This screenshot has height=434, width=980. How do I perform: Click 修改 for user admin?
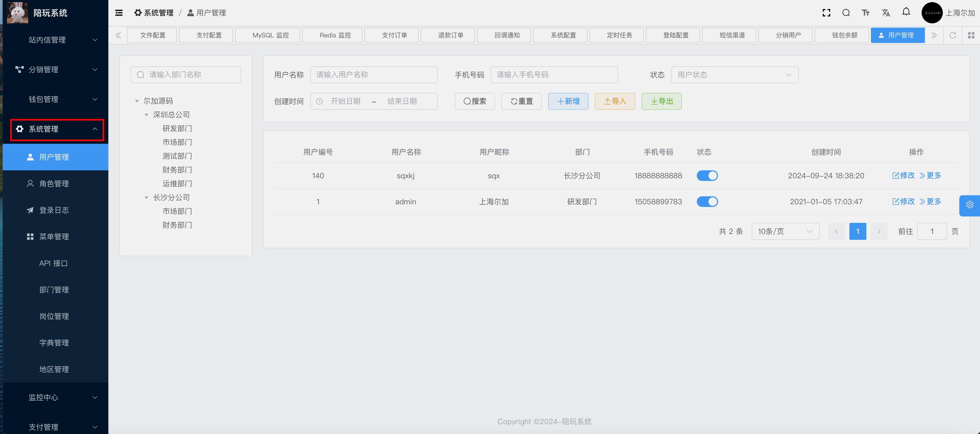(904, 202)
